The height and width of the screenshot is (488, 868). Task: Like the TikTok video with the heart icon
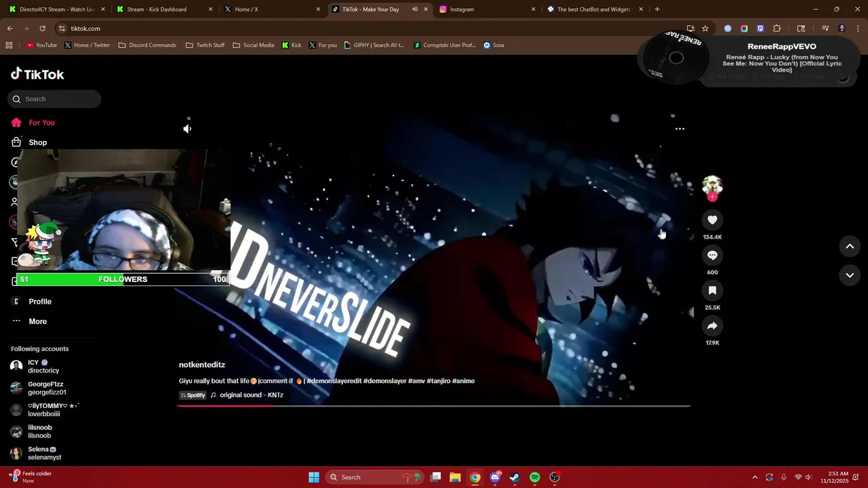point(712,220)
